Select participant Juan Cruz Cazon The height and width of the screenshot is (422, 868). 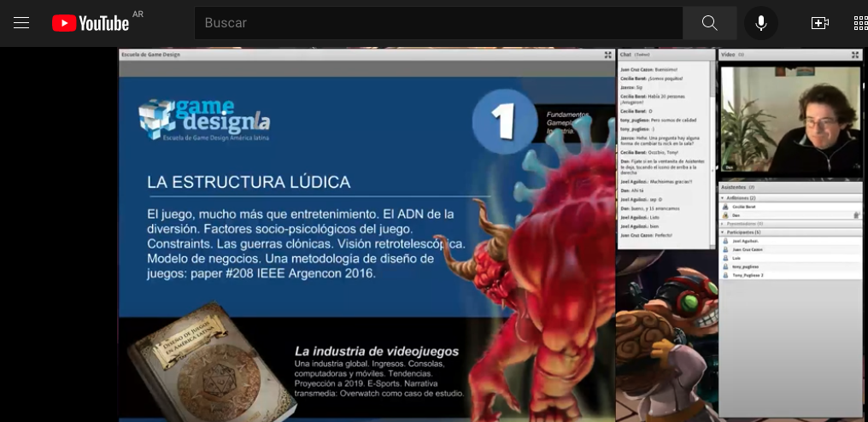[x=748, y=249]
